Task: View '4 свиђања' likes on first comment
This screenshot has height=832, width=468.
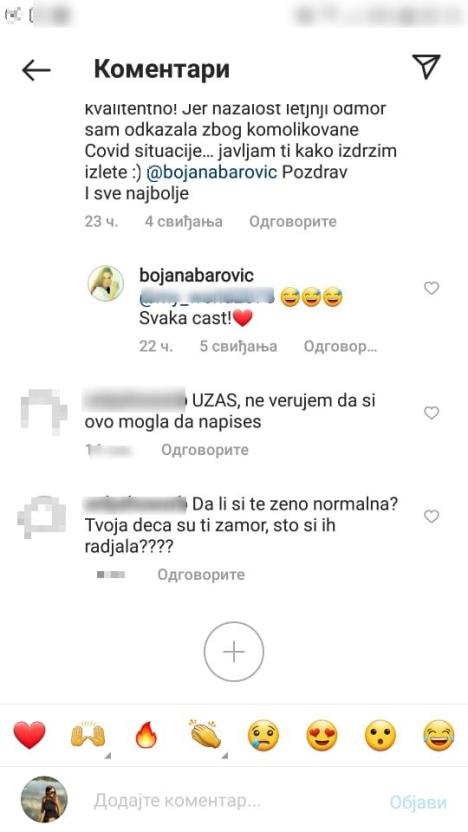Action: [184, 221]
